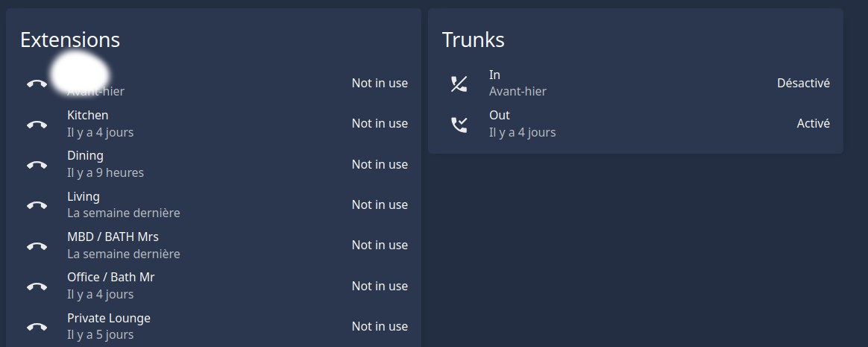
Task: Select the Private Lounge extension
Action: click(x=109, y=319)
